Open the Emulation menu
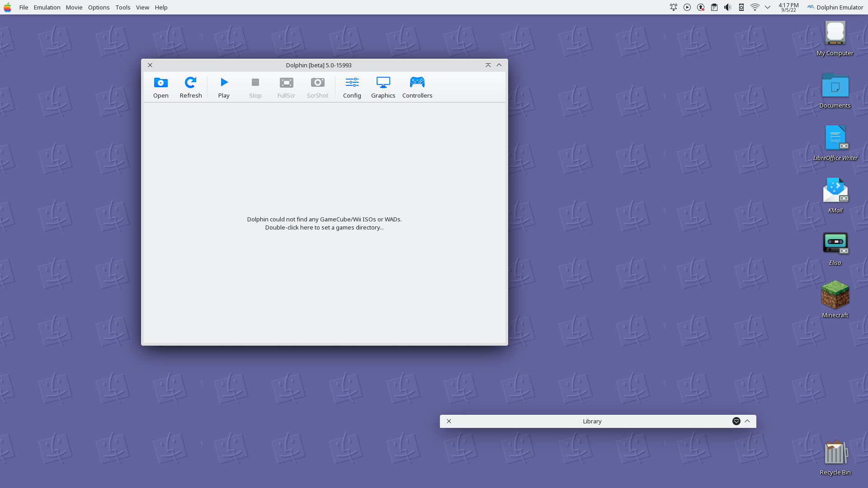The height and width of the screenshot is (488, 868). pyautogui.click(x=47, y=7)
